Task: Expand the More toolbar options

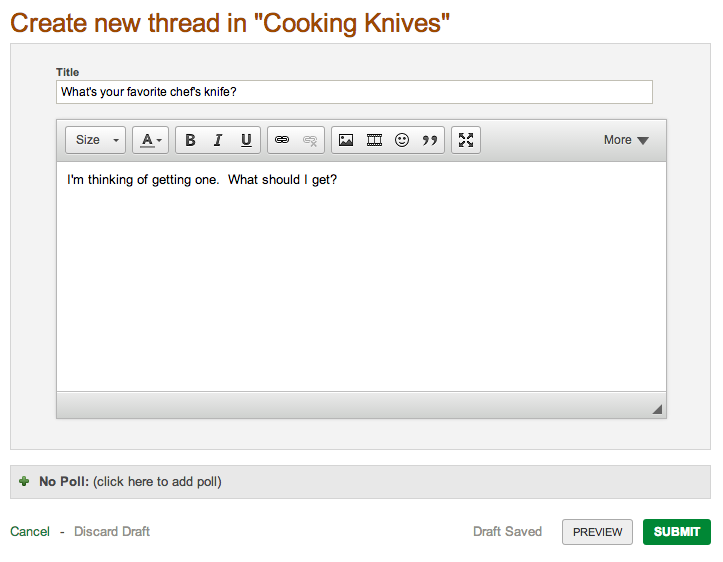Action: pyautogui.click(x=626, y=140)
